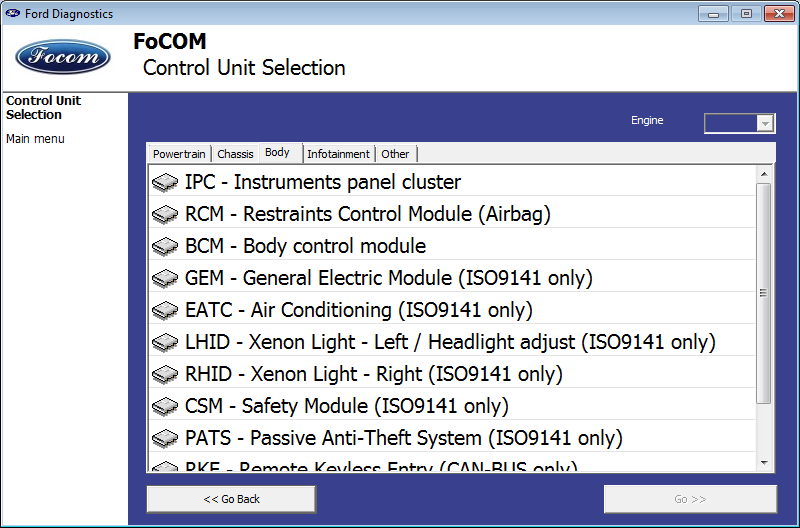Select the chip icon for BCM Body control module
Image resolution: width=800 pixels, height=528 pixels.
(x=165, y=246)
